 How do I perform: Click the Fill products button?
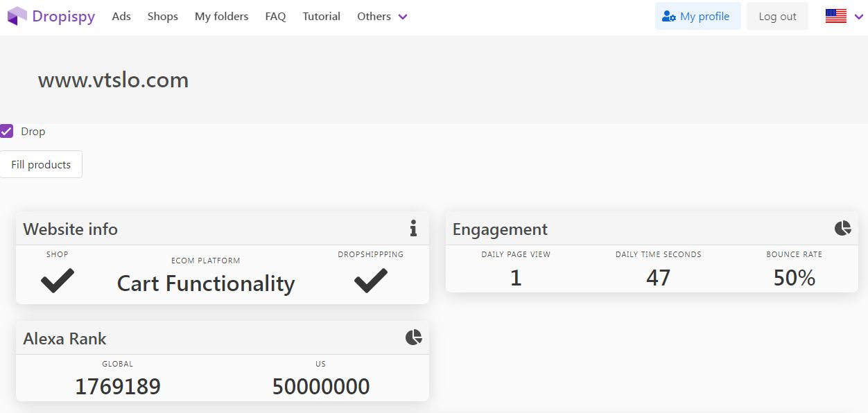(41, 164)
